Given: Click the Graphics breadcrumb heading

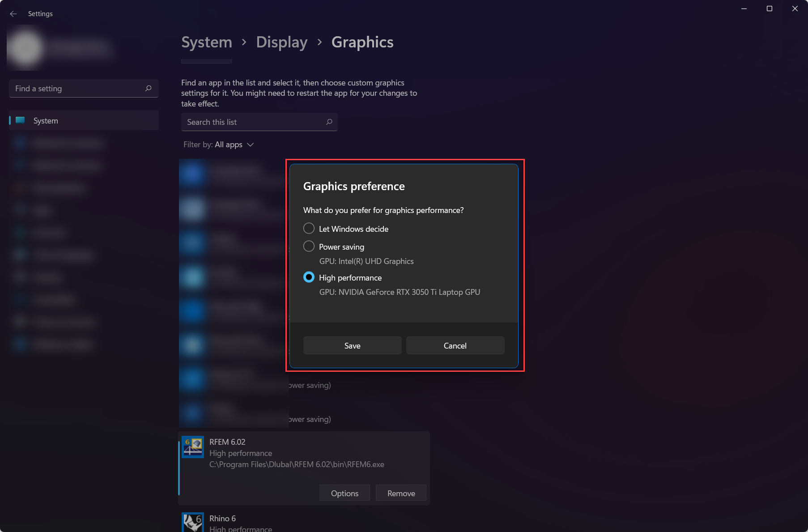Looking at the screenshot, I should tap(362, 42).
